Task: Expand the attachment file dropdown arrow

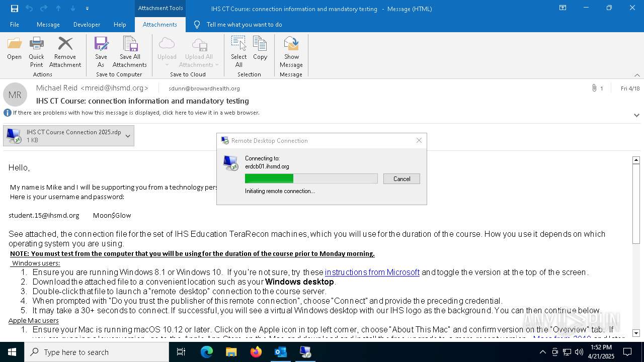Action: 128,136
